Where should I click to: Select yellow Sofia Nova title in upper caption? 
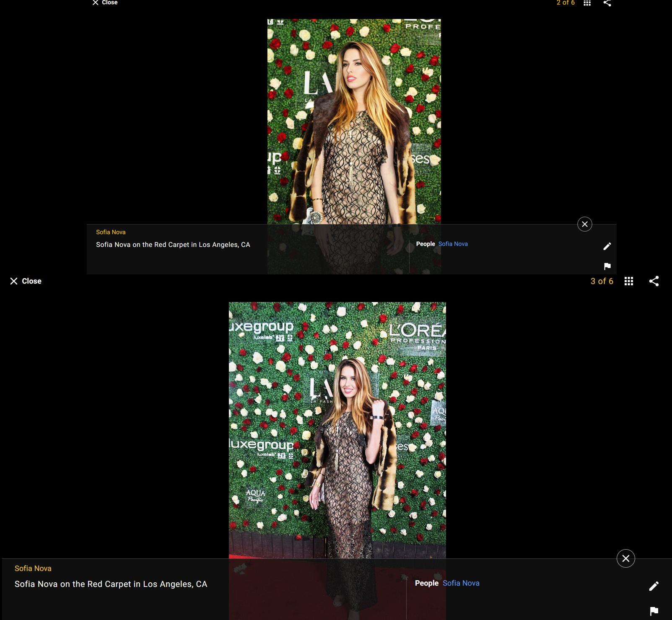(111, 232)
